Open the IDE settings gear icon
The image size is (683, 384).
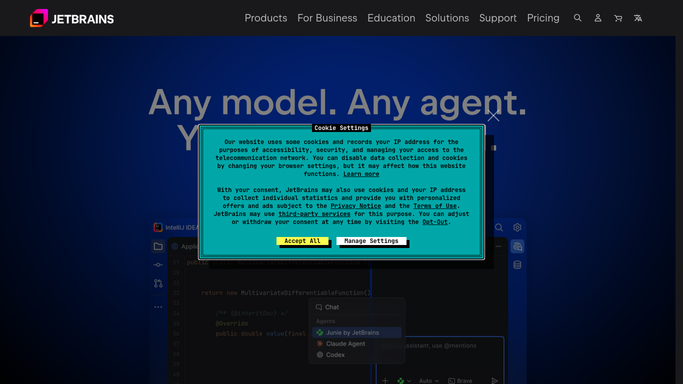coord(517,227)
